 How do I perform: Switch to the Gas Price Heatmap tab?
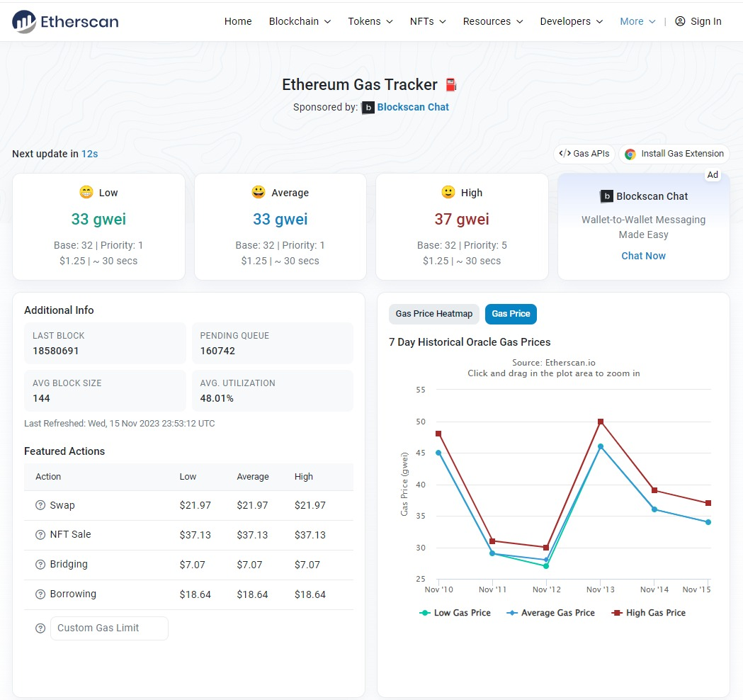pos(433,314)
